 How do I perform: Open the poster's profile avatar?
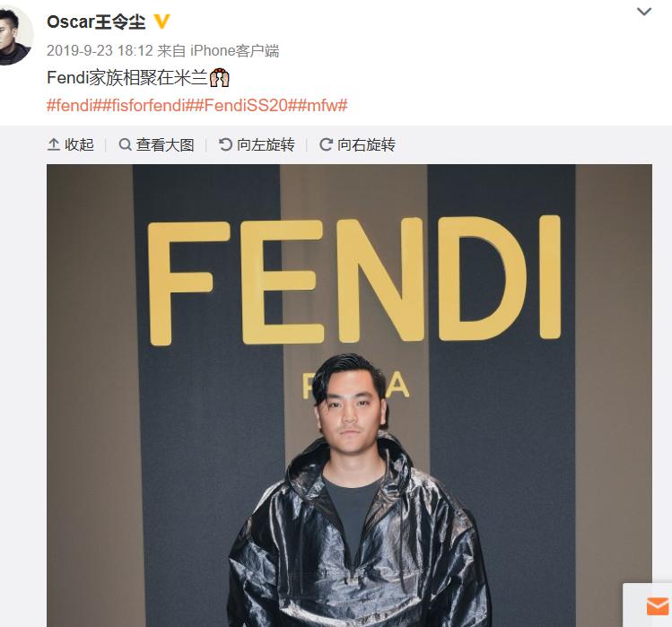point(14,35)
